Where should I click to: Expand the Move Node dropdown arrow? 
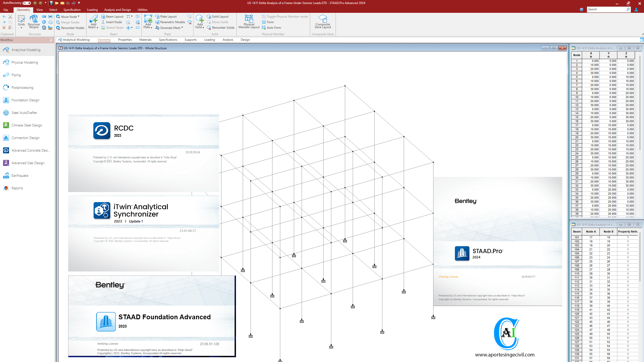tap(78, 17)
